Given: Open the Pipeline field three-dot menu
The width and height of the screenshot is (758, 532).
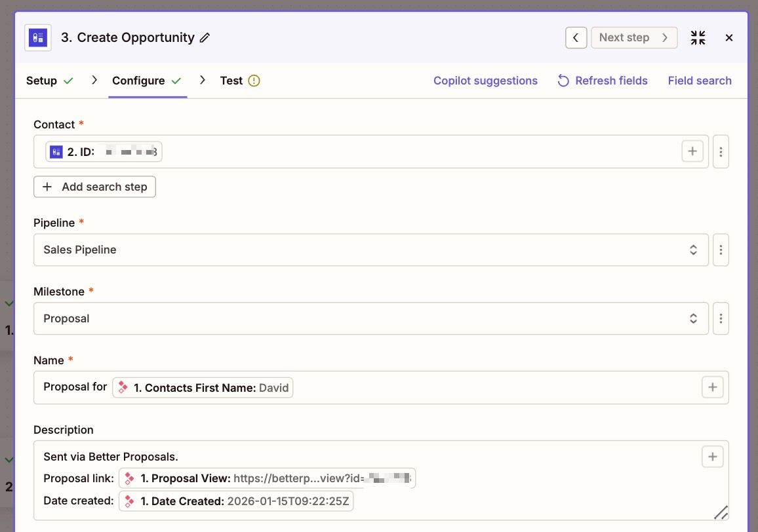Looking at the screenshot, I should click(721, 250).
